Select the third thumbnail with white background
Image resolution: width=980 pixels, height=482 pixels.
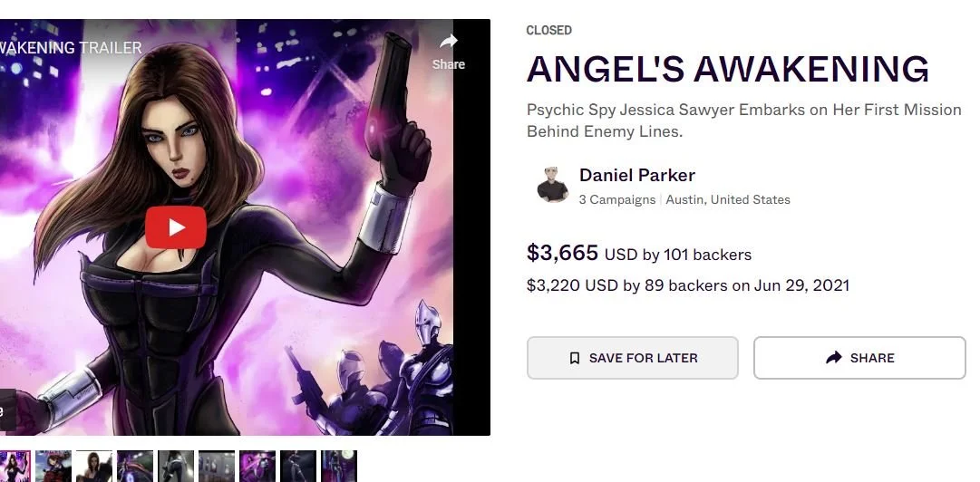[x=93, y=467]
